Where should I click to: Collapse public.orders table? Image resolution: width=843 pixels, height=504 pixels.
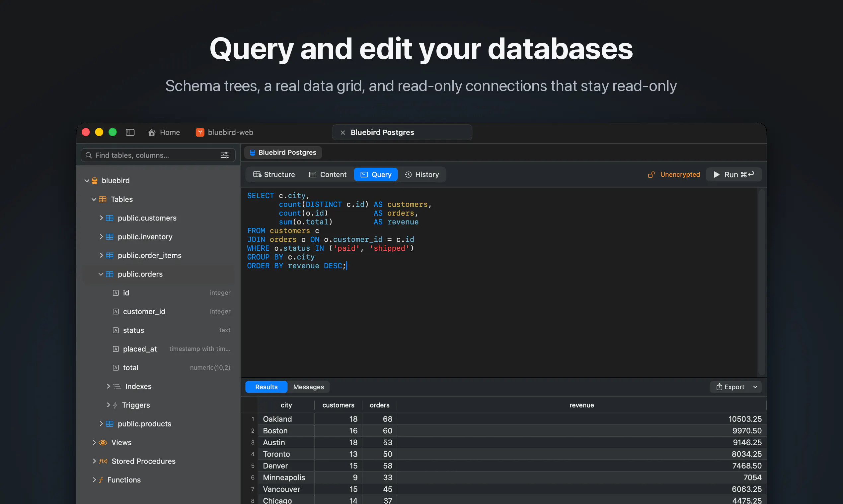[101, 274]
